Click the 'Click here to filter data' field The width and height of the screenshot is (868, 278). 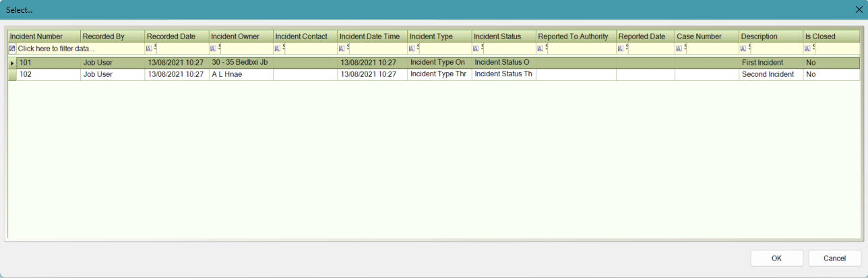56,49
